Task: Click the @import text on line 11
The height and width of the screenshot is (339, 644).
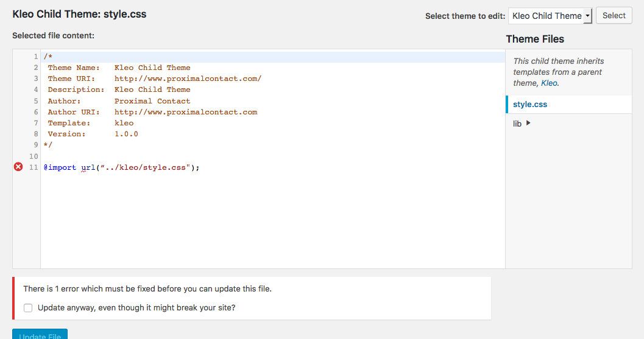Action: [60, 167]
